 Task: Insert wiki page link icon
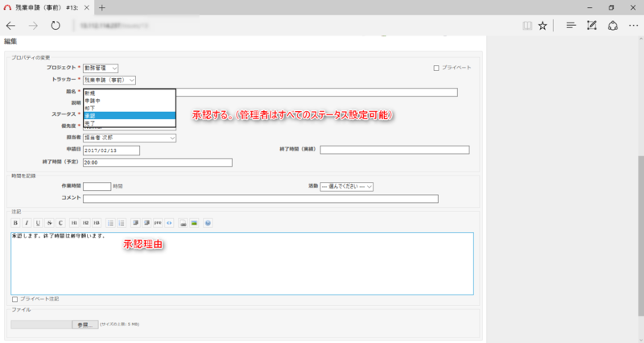[x=184, y=223]
